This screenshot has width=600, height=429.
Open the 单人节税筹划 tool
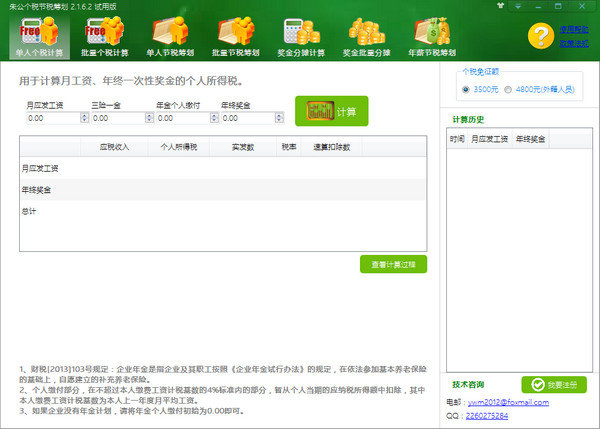click(x=170, y=37)
